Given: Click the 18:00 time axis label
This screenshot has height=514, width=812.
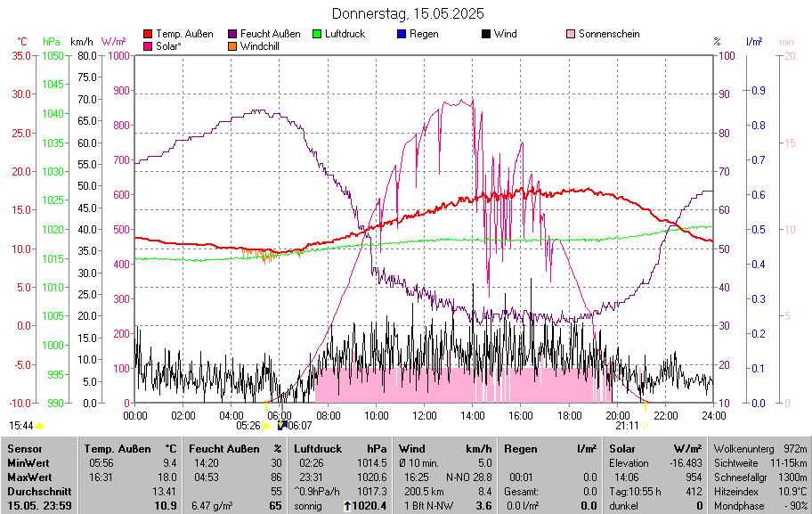Looking at the screenshot, I should click(x=569, y=415).
